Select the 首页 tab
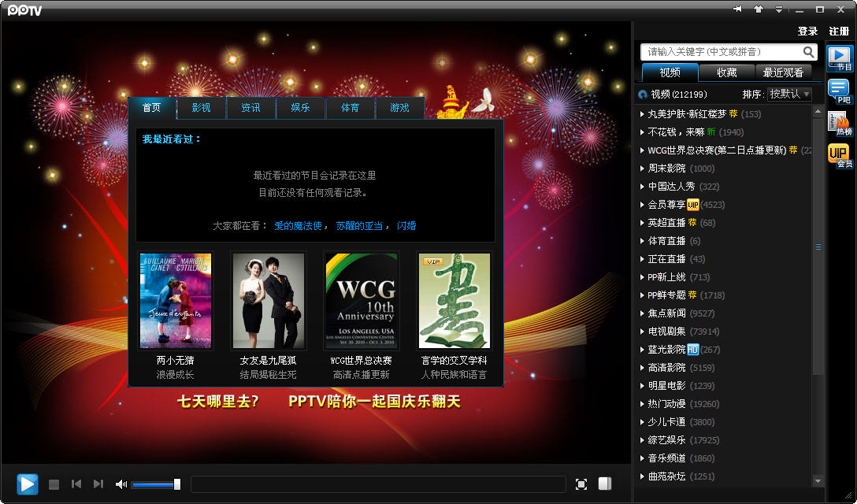 152,108
